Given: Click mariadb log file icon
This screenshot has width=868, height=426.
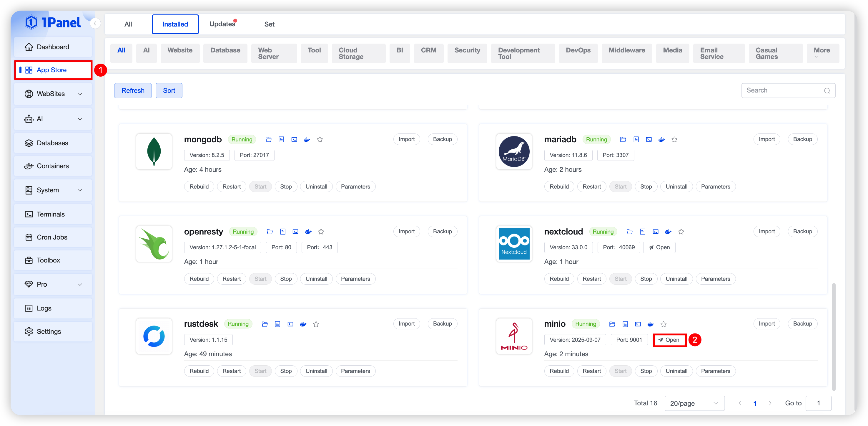Looking at the screenshot, I should pos(636,139).
